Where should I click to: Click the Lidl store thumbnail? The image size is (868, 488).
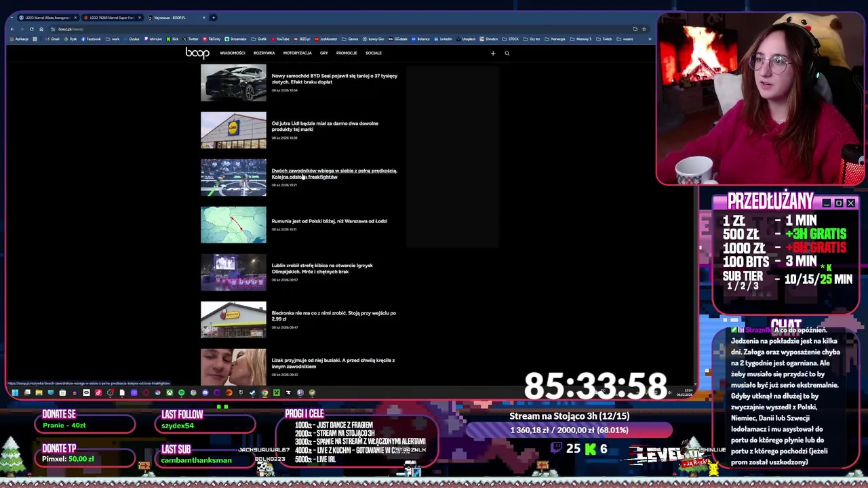[x=233, y=130]
